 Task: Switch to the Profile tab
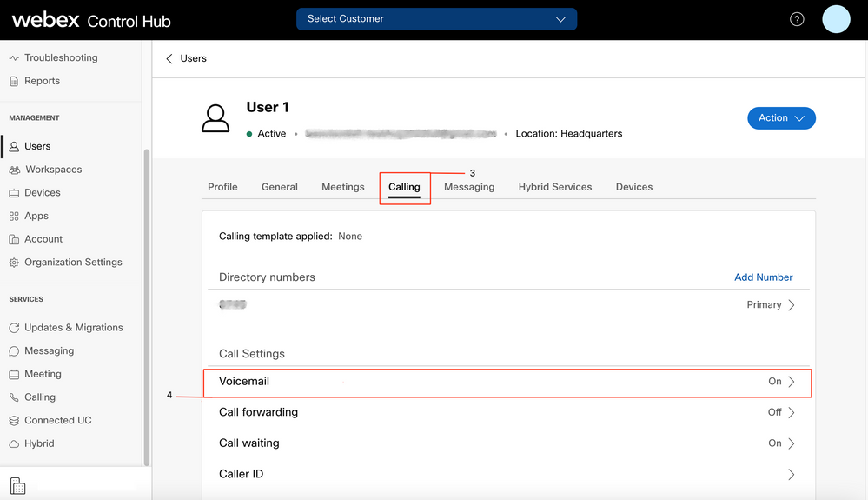pos(222,187)
